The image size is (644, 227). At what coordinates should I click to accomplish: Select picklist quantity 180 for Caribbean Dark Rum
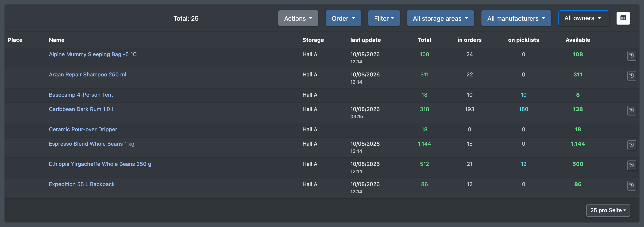pyautogui.click(x=524, y=109)
